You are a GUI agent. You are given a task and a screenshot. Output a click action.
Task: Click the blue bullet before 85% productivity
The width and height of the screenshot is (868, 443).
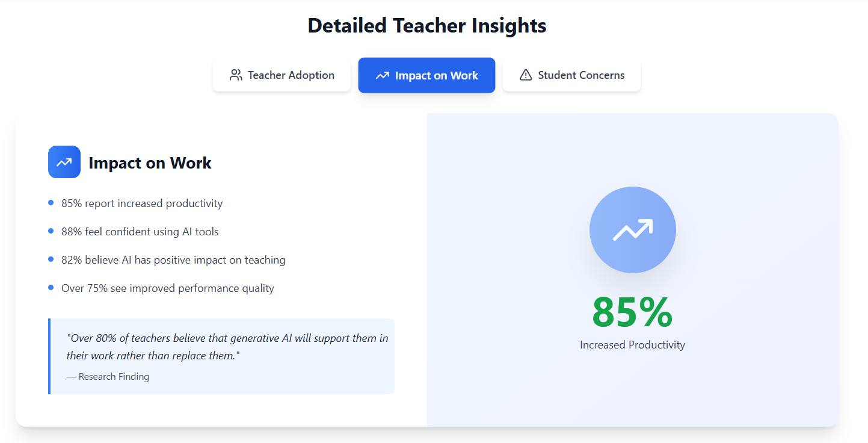click(x=51, y=203)
